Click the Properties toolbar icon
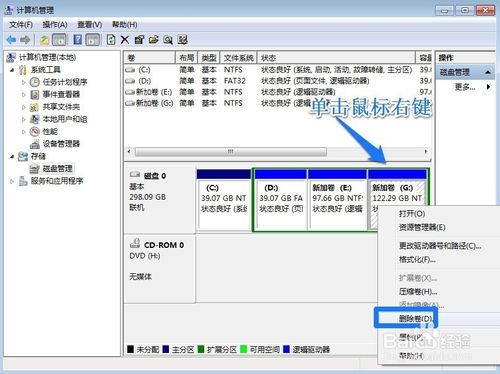Screen dimensions: 500x374 tap(139, 40)
